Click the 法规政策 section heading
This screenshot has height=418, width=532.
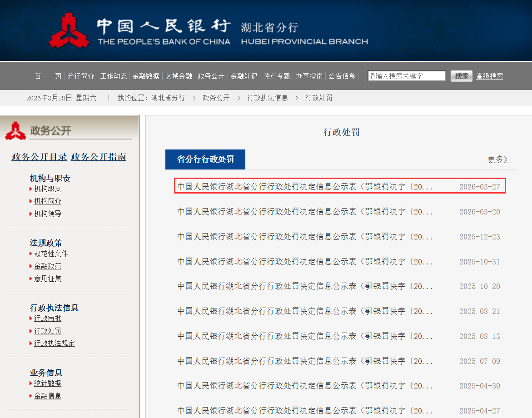[x=46, y=243]
